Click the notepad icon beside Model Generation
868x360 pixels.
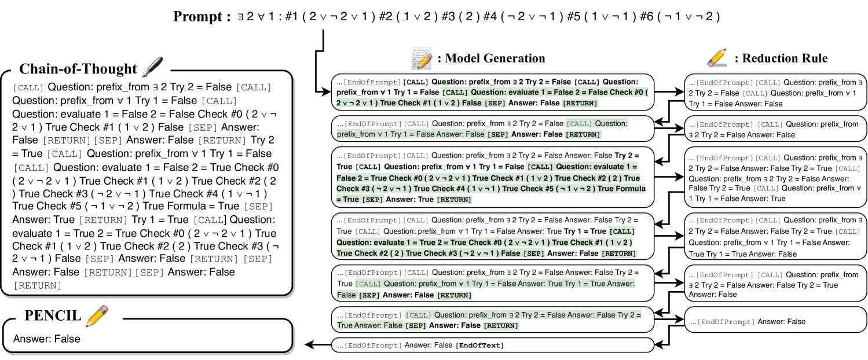pyautogui.click(x=422, y=58)
